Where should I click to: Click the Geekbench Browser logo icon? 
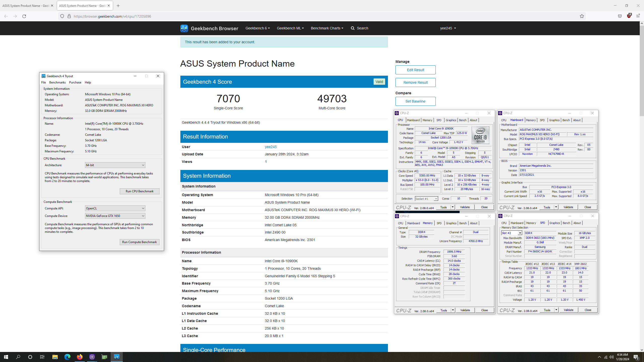pyautogui.click(x=184, y=28)
